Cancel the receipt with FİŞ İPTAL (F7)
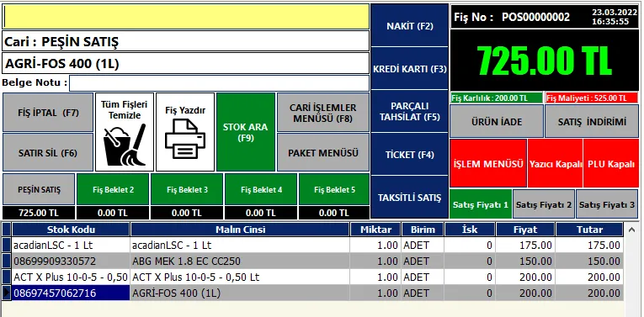The width and height of the screenshot is (644, 317). [x=48, y=113]
